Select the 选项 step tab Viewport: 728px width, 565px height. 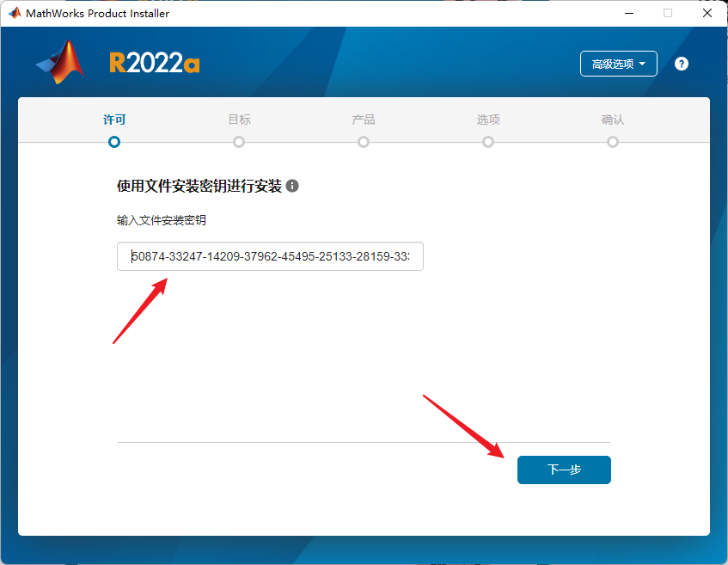coord(488,120)
